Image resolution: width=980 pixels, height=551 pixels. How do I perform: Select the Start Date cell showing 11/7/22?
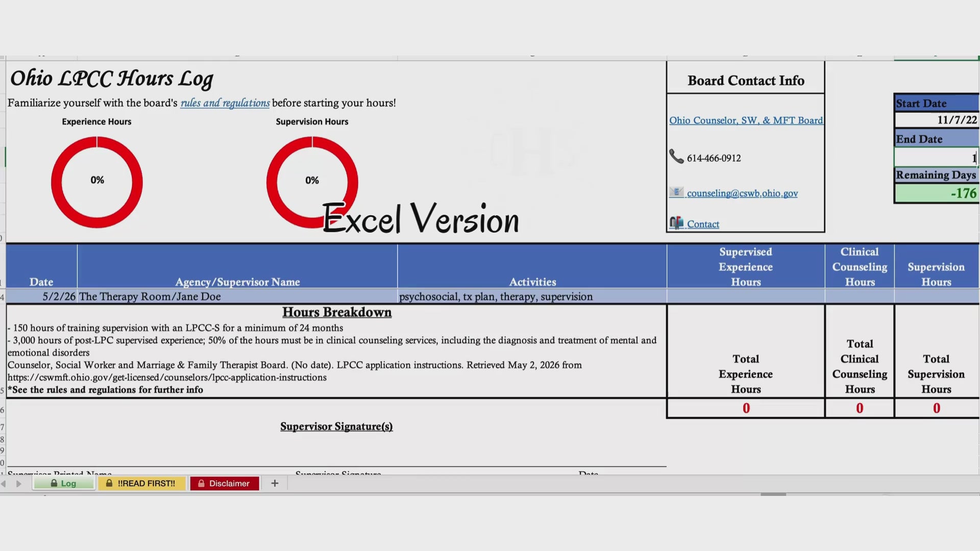(936, 120)
